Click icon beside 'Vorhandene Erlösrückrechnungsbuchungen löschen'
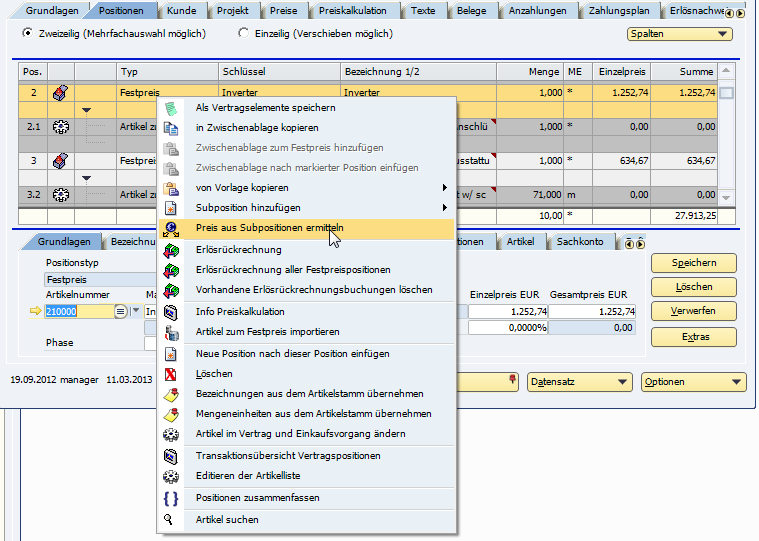 (171, 290)
